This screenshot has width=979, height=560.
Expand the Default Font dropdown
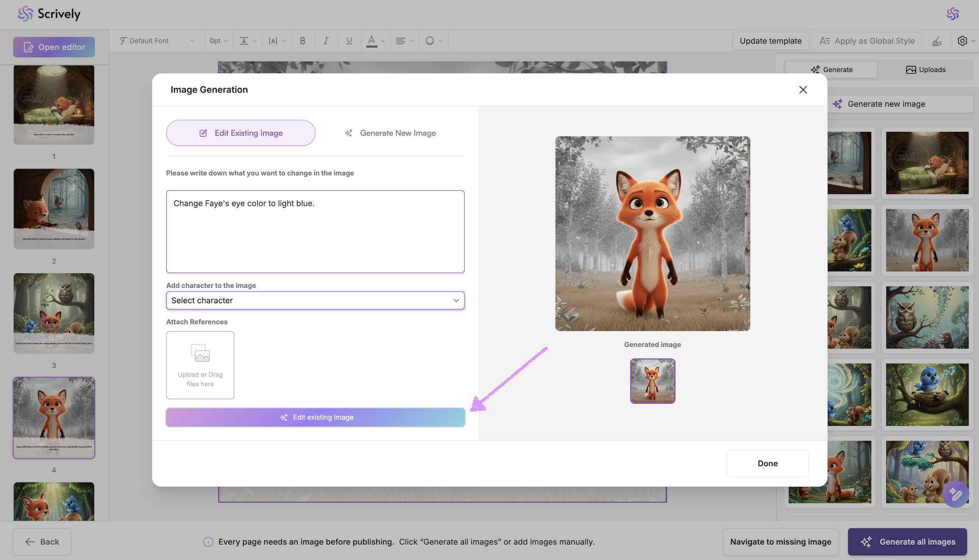(x=157, y=41)
